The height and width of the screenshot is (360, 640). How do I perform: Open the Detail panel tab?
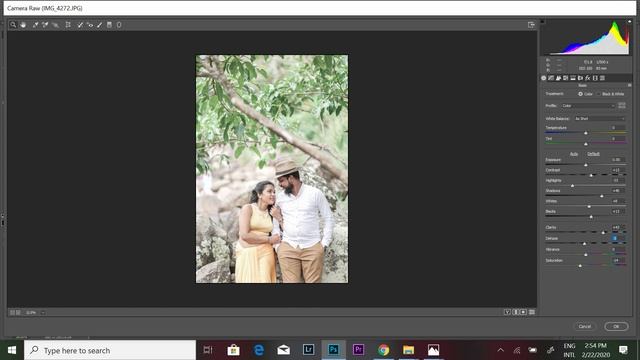pyautogui.click(x=558, y=78)
